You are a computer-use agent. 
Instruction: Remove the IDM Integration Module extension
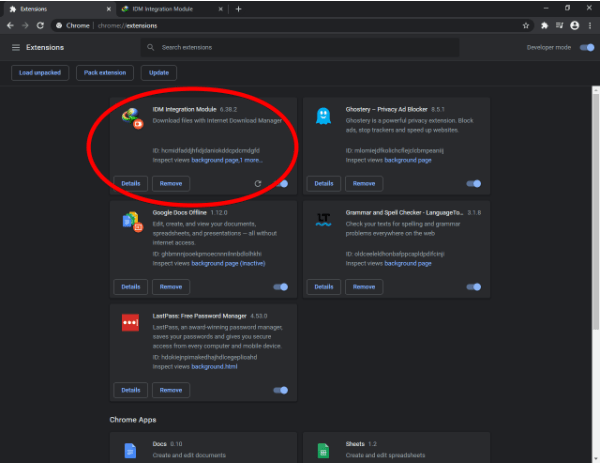point(171,184)
